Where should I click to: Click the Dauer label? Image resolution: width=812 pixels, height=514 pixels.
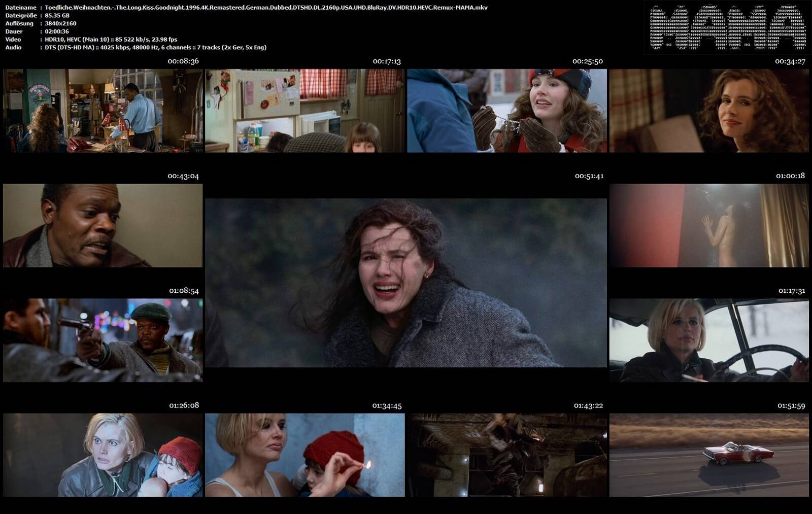click(14, 31)
